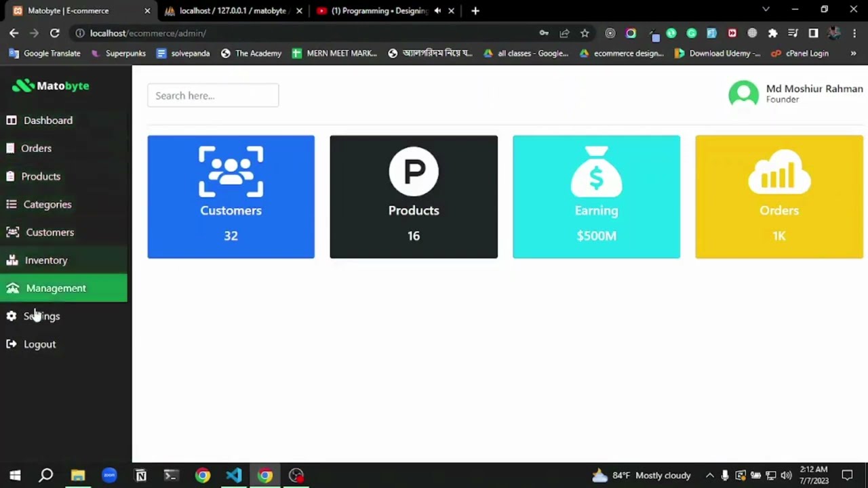This screenshot has width=868, height=488.
Task: Mute the YouTube tab audio icon
Action: pyautogui.click(x=437, y=10)
